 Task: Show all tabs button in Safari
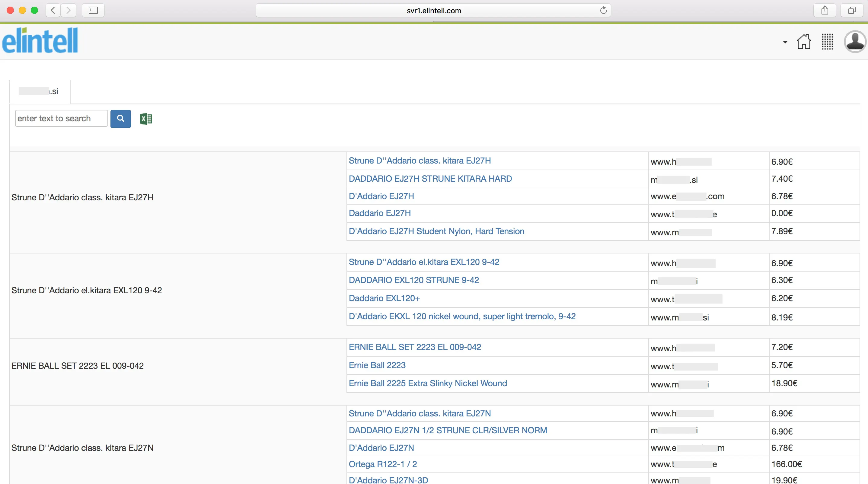pos(851,11)
